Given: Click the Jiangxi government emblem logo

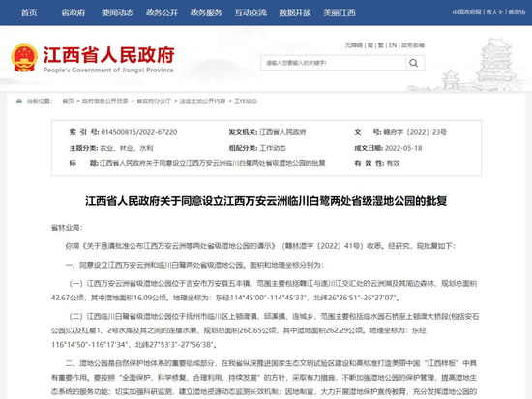Looking at the screenshot, I should pos(24,57).
